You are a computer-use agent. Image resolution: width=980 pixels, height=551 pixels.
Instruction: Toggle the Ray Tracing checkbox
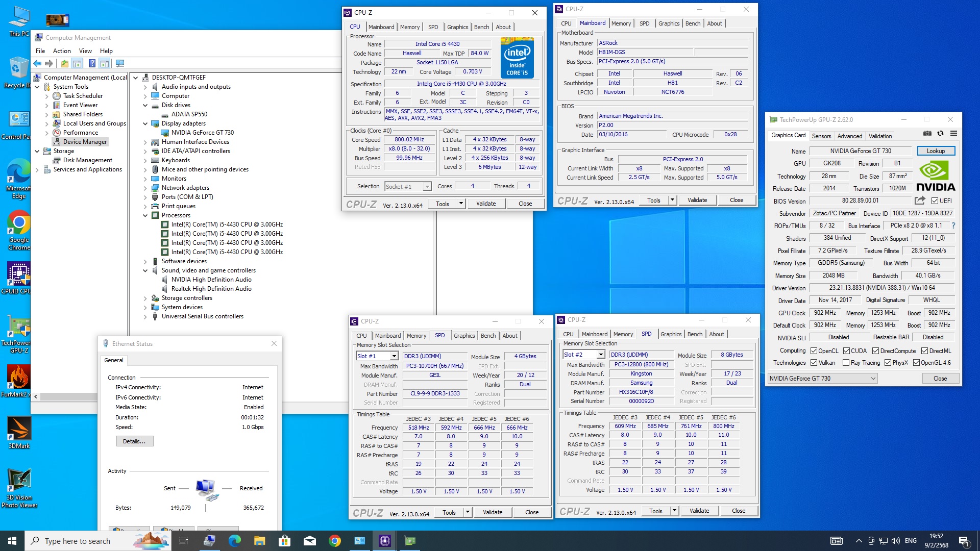(846, 363)
